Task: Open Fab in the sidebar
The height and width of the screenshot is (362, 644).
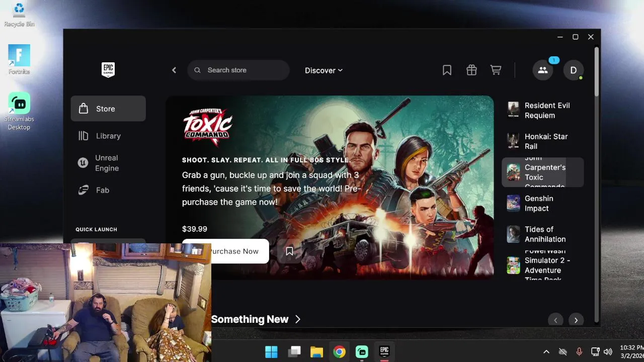Action: (108, 190)
